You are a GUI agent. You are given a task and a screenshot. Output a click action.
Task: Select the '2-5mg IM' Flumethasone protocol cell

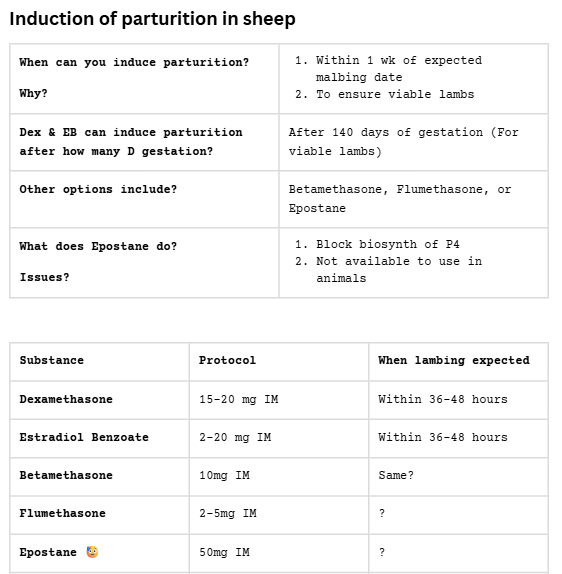(x=279, y=515)
